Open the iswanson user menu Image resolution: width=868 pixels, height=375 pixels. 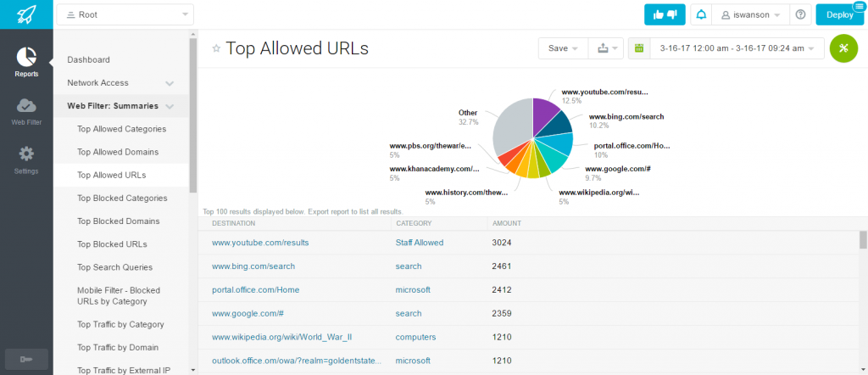(x=751, y=15)
